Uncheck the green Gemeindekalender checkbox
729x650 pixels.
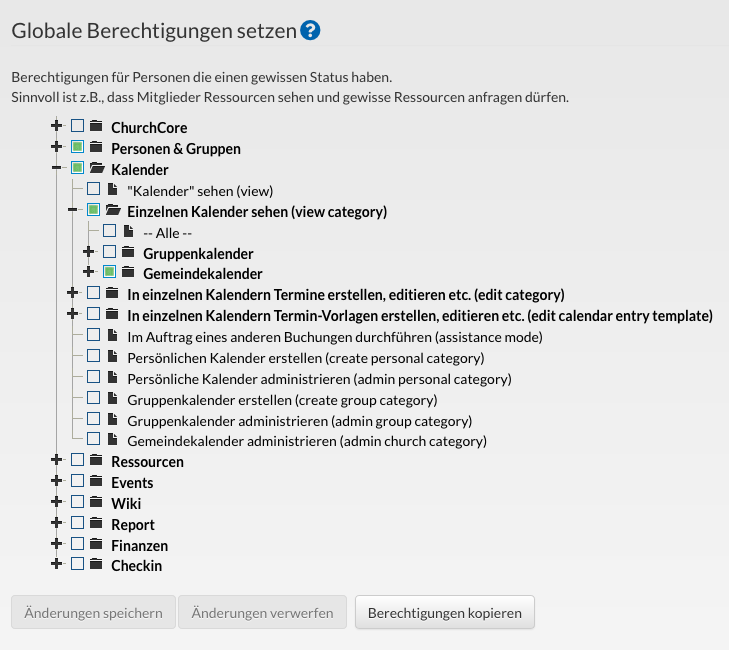point(109,272)
